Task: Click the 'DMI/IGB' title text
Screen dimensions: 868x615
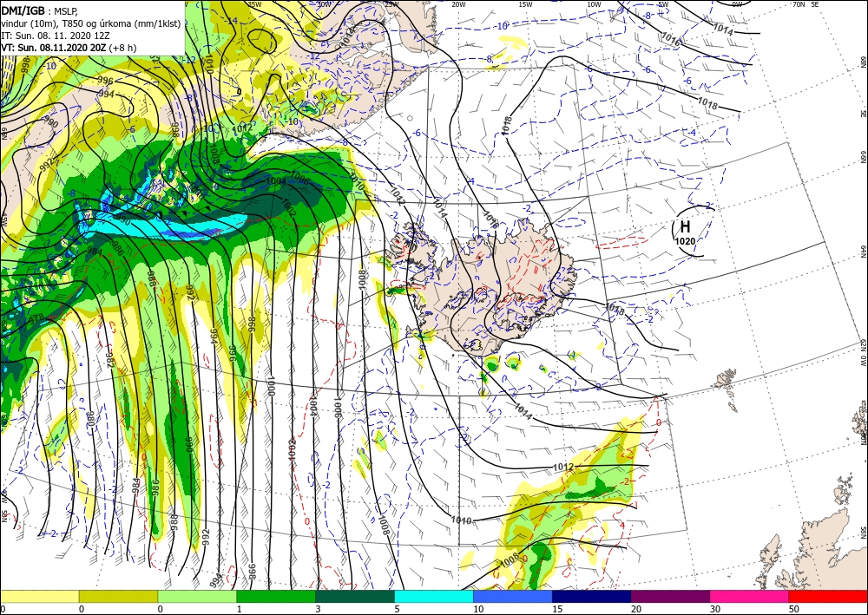Action: point(23,10)
